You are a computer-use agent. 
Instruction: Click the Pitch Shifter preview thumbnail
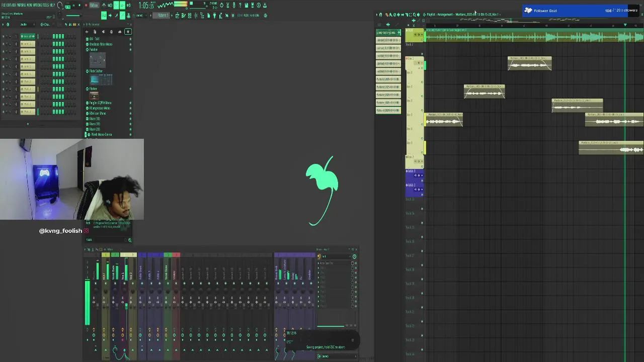[x=101, y=79]
